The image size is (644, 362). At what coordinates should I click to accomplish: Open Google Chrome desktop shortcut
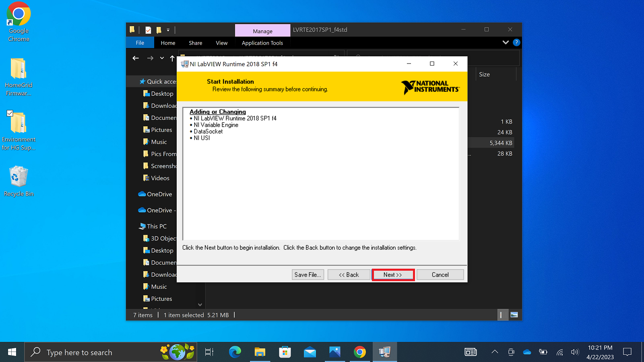click(19, 22)
